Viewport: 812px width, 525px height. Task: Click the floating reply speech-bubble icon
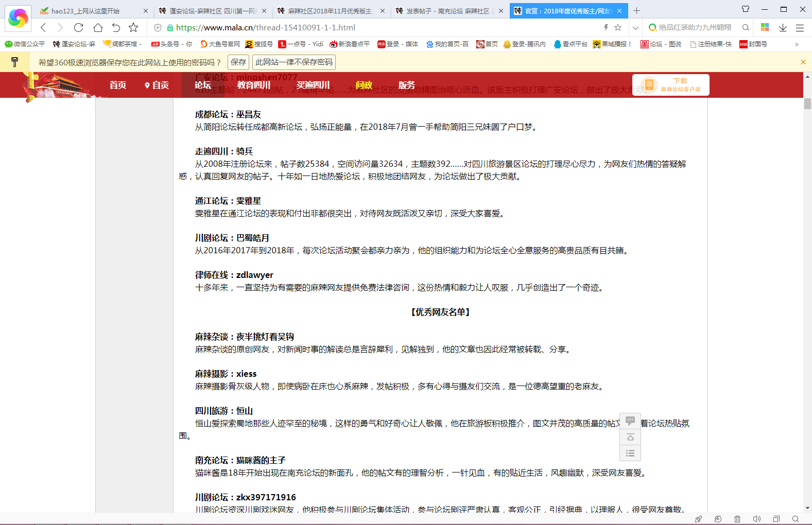click(x=630, y=421)
